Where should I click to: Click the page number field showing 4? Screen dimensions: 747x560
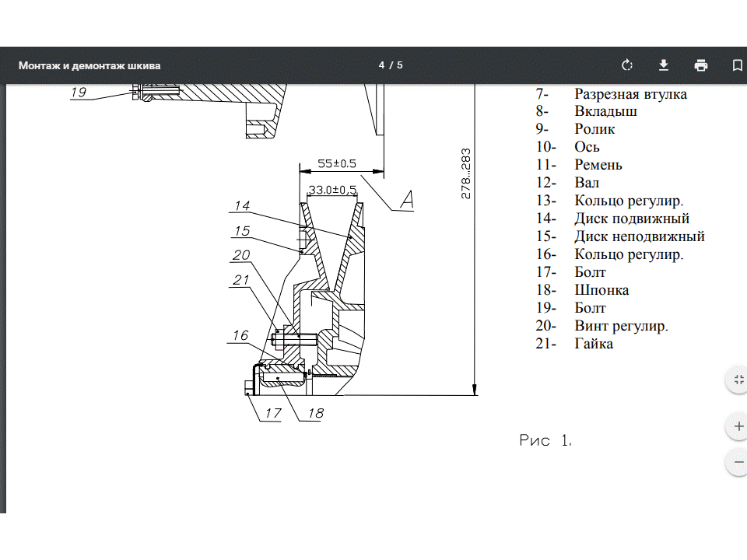(x=382, y=65)
